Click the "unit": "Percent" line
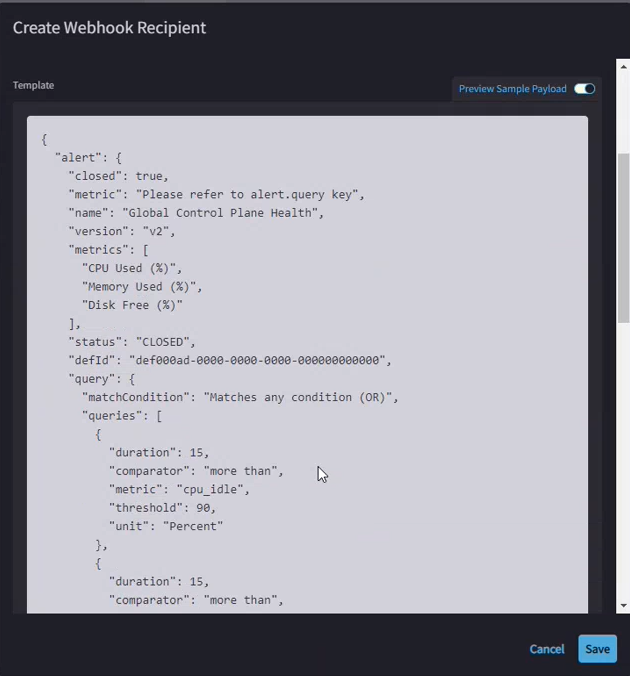Image resolution: width=630 pixels, height=676 pixels. click(166, 526)
